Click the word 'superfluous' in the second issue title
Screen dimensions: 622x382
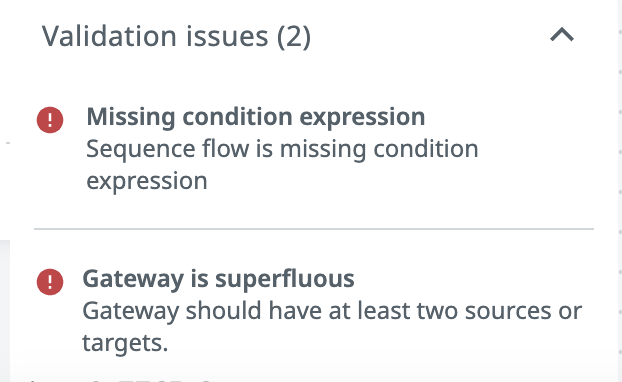[285, 279]
